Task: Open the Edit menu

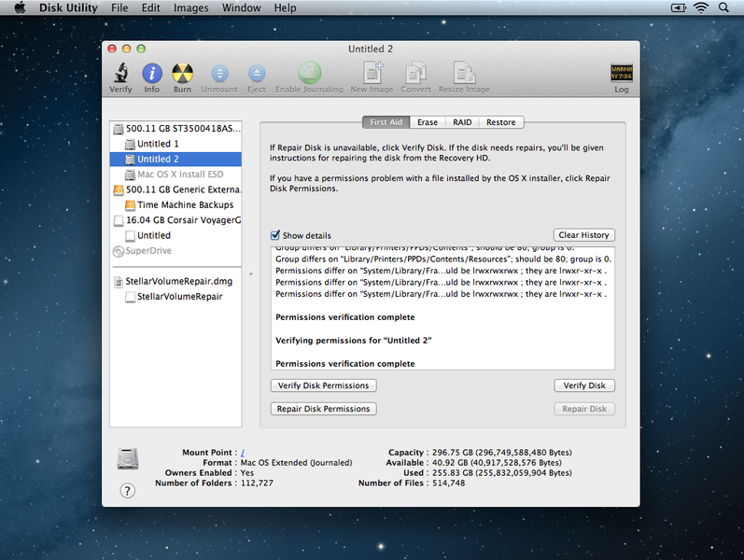Action: [151, 7]
